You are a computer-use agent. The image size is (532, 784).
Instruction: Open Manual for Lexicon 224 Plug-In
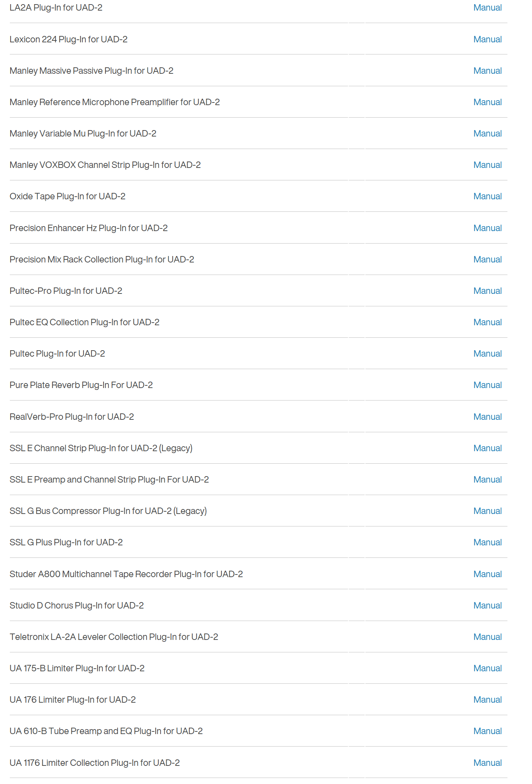(487, 39)
